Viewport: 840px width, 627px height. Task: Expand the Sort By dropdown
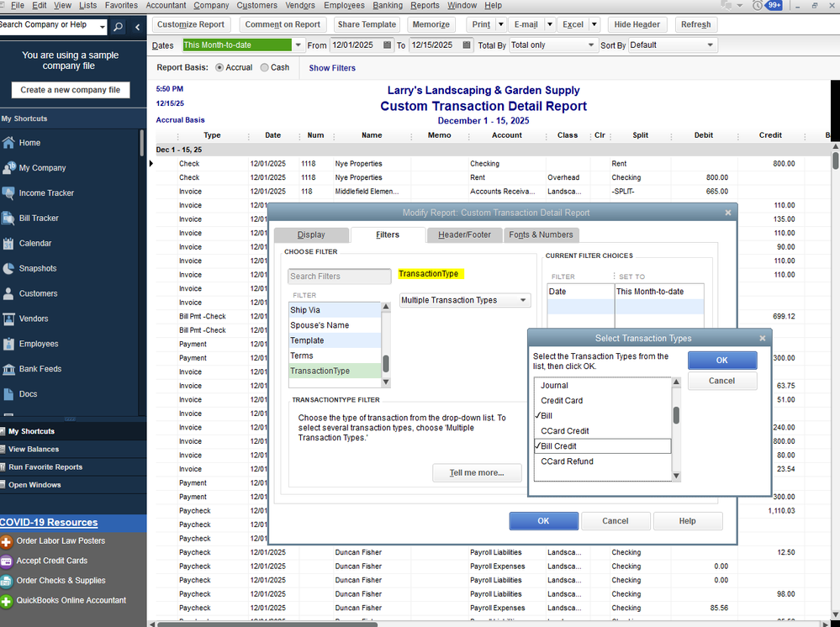pyautogui.click(x=711, y=45)
